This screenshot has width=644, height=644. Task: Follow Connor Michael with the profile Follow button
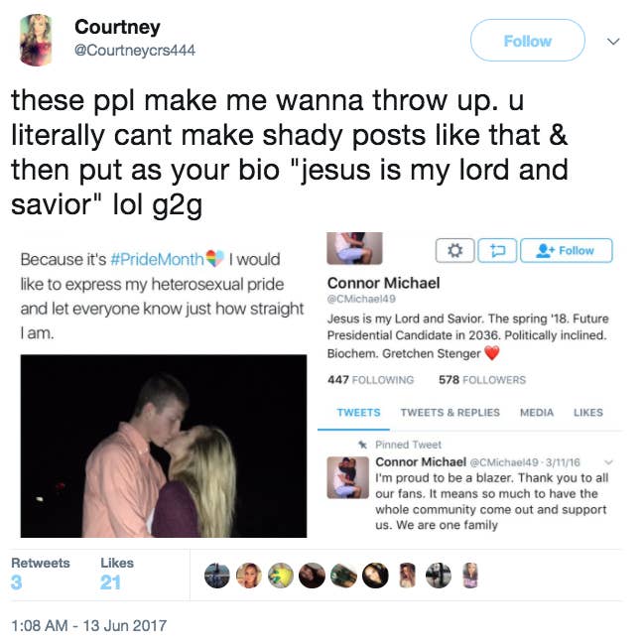567,250
